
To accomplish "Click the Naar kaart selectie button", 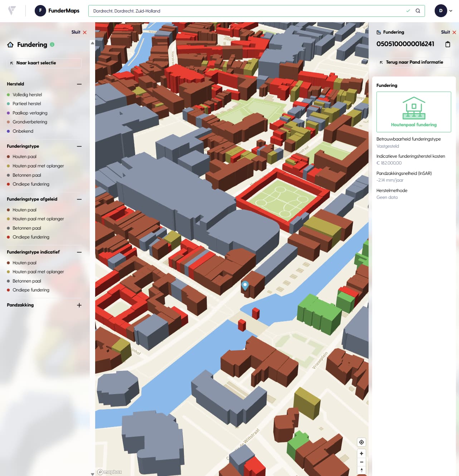I will click(x=44, y=63).
